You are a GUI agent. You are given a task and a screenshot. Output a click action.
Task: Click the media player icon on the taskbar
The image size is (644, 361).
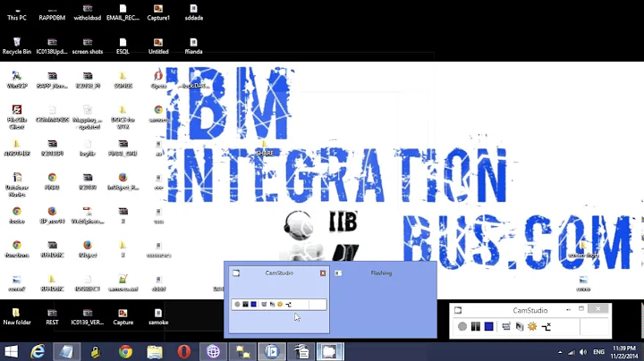272,351
